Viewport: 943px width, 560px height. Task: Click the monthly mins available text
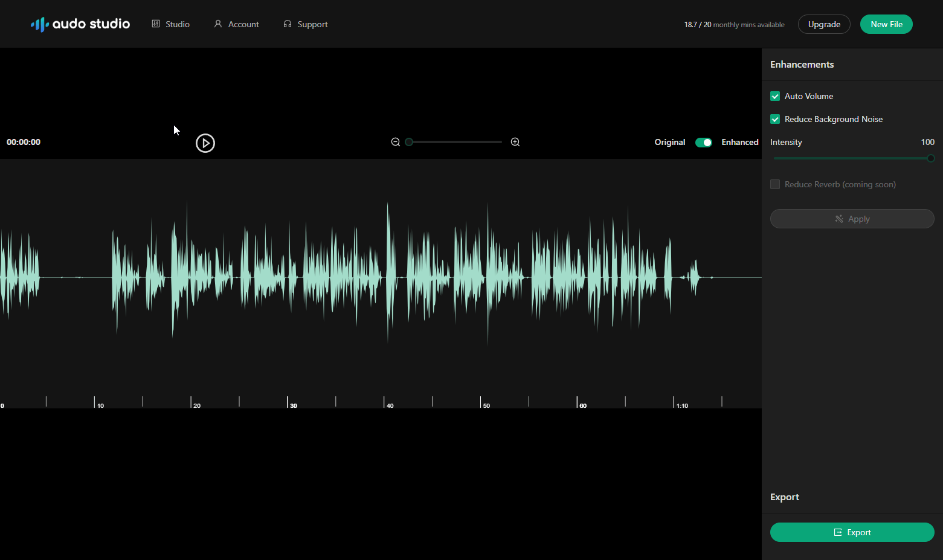click(735, 25)
